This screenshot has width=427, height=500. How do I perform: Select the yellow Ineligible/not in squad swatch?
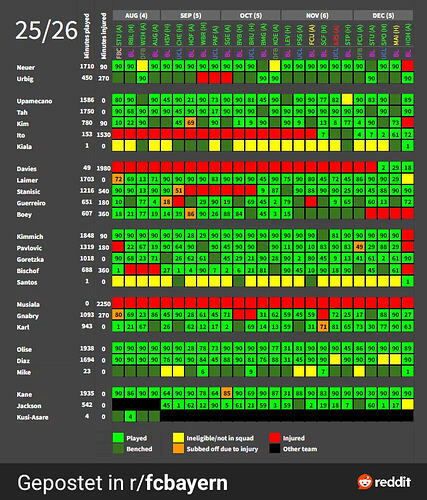point(178,438)
